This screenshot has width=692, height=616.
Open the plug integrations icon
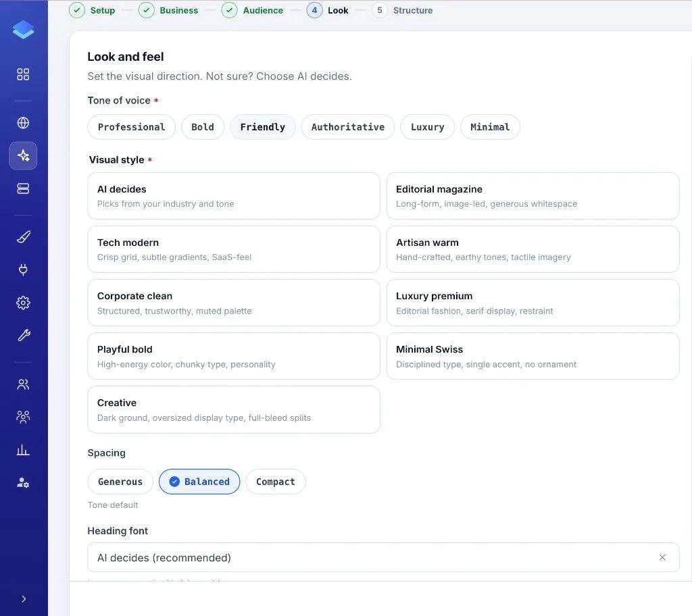pos(23,269)
